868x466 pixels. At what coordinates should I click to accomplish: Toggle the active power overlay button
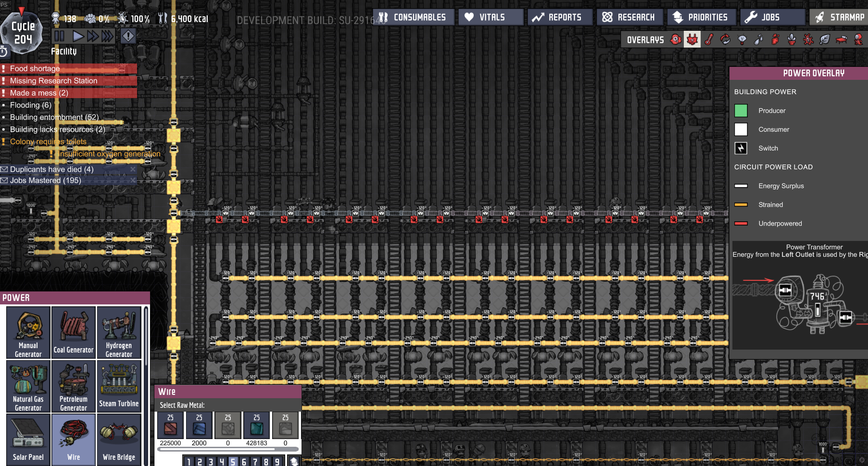coord(692,40)
